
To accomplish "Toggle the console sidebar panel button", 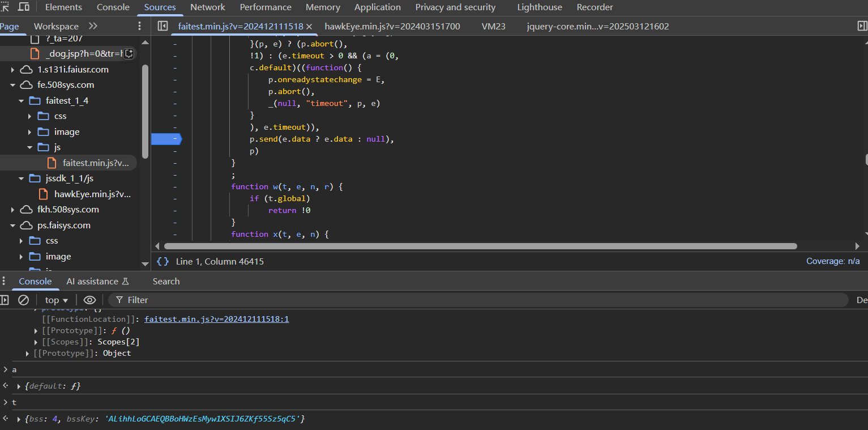I will point(5,300).
